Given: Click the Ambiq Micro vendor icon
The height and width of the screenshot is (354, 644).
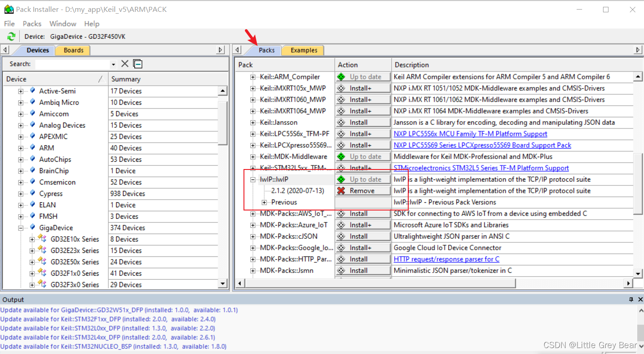Looking at the screenshot, I should coord(32,102).
